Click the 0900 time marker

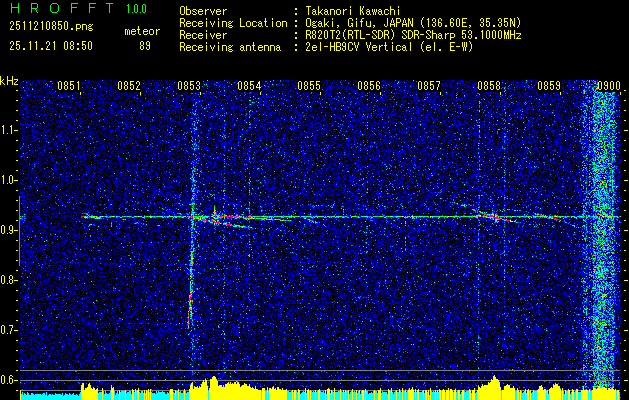609,86
